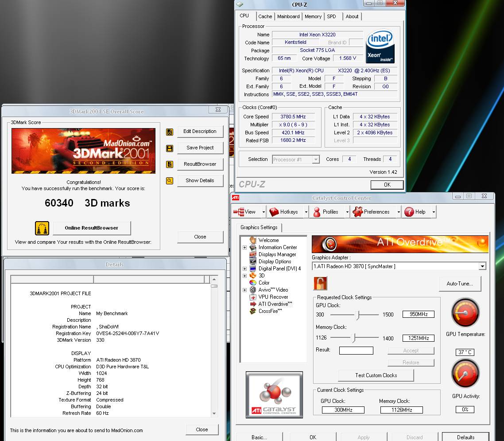Open VPU Recover in the tree
The height and width of the screenshot is (441, 504).
[x=273, y=297]
